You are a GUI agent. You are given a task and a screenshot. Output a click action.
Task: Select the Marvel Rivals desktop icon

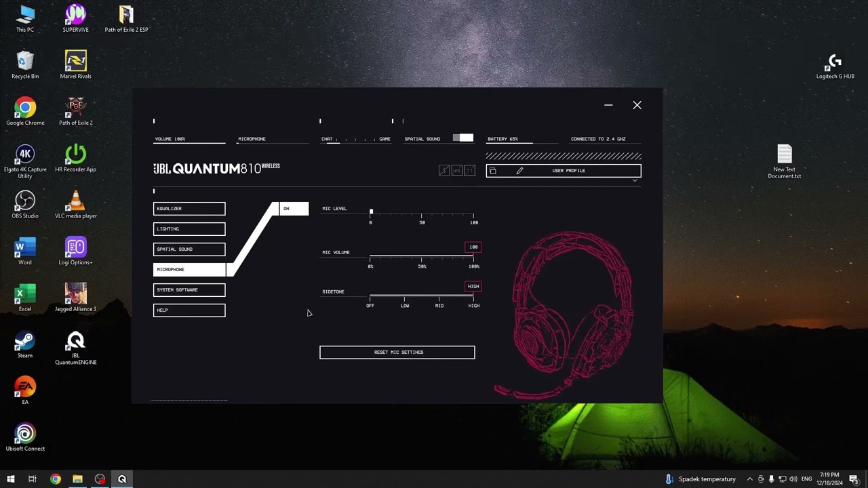pos(76,65)
